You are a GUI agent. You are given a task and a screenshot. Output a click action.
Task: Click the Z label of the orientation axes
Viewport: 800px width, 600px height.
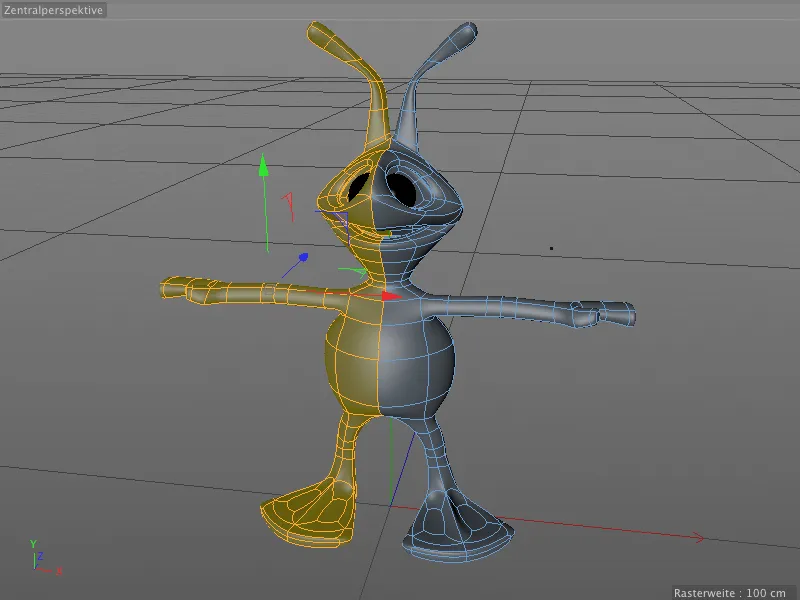tap(40, 555)
